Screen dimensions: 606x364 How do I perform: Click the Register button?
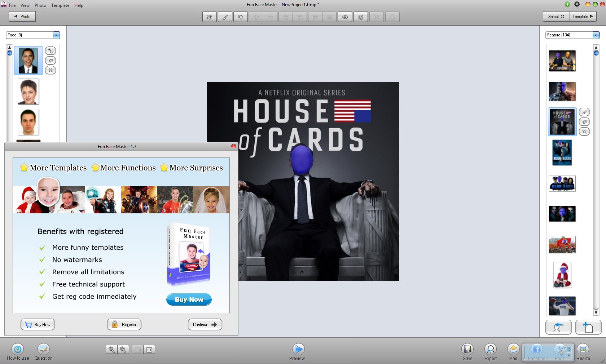(124, 325)
